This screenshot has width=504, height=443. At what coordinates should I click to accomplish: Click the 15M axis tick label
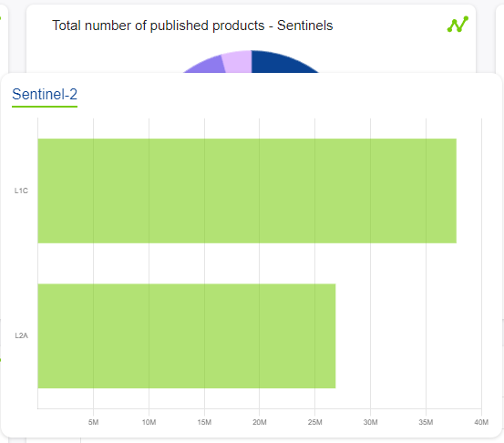point(204,422)
